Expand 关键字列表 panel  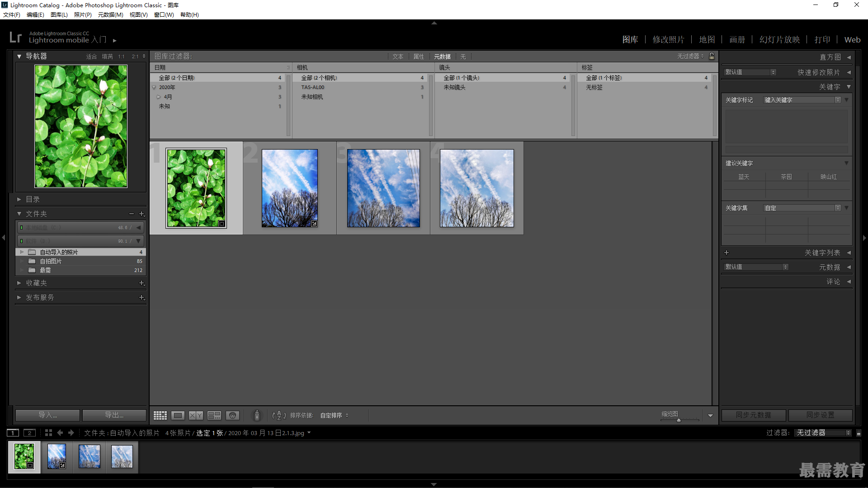849,253
